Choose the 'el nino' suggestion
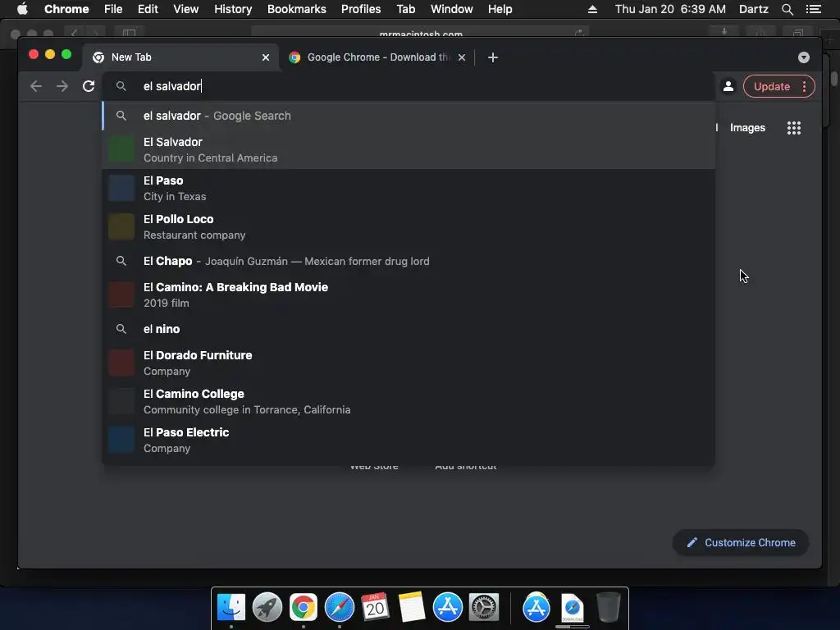The width and height of the screenshot is (840, 630). click(x=409, y=329)
